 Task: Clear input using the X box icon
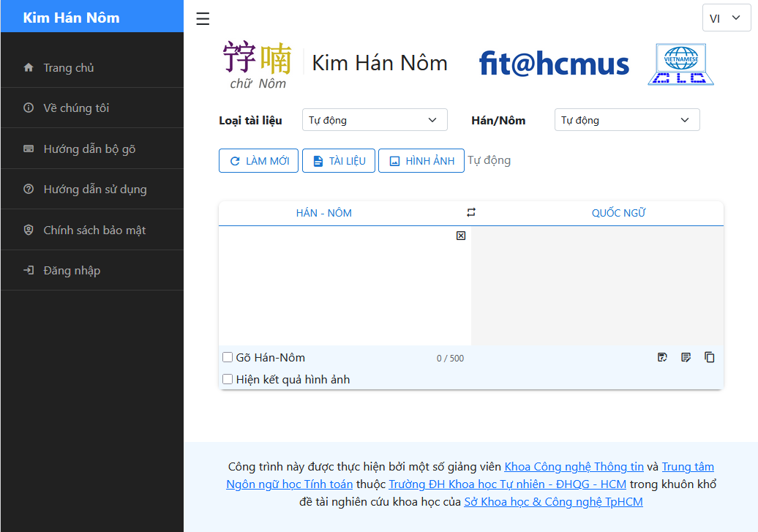tap(461, 236)
